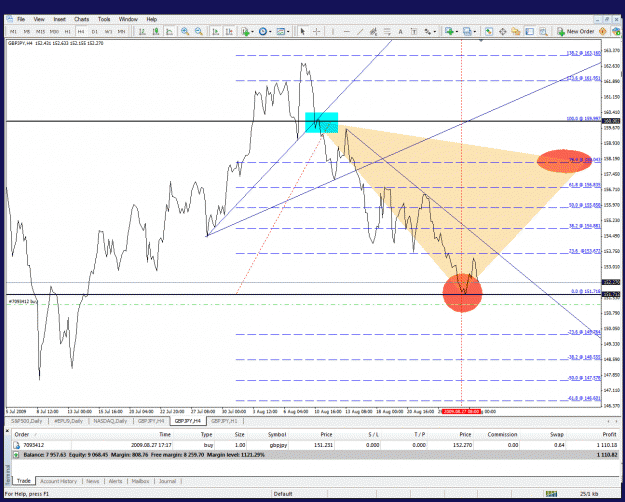The height and width of the screenshot is (502, 625).
Task: Pick the trendline drawing tool
Action: 360,31
